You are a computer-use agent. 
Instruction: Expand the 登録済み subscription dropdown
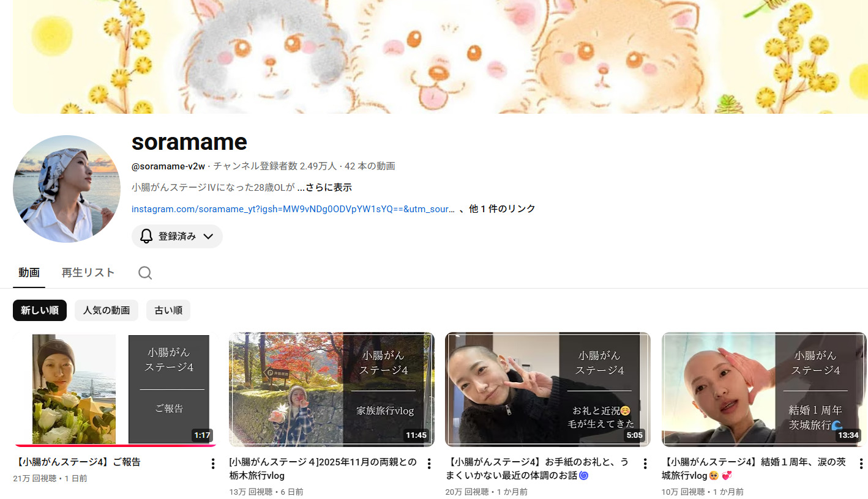click(208, 236)
